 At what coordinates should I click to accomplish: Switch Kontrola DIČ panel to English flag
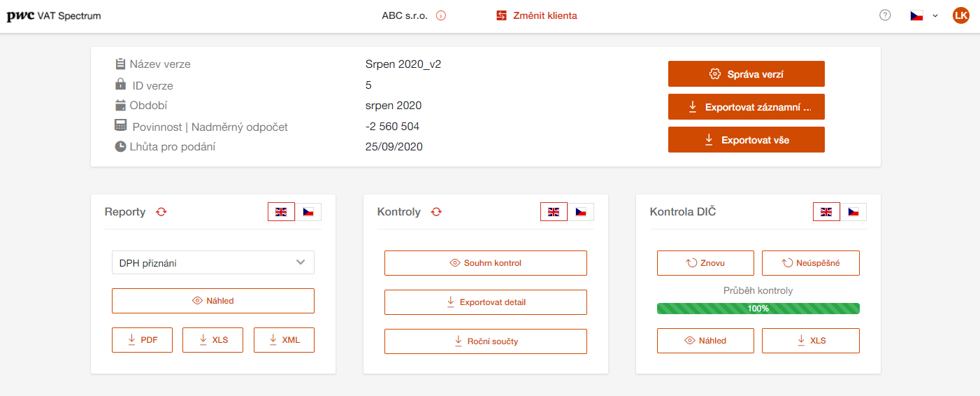(826, 212)
